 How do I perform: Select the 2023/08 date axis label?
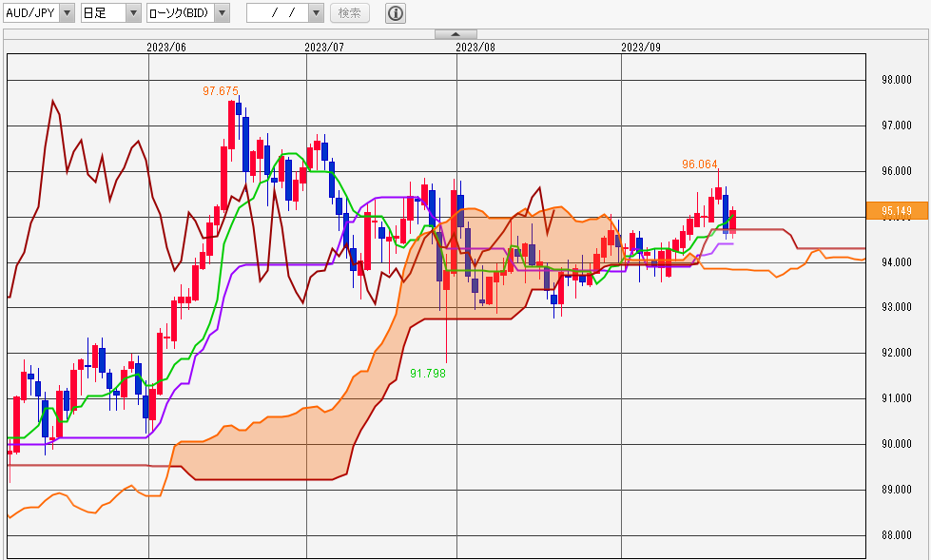click(475, 48)
